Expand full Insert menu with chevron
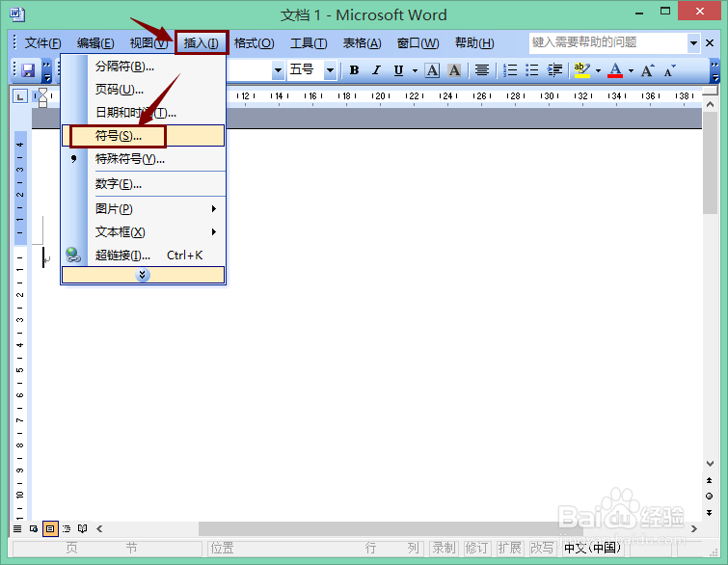The width and height of the screenshot is (728, 565). (x=143, y=275)
